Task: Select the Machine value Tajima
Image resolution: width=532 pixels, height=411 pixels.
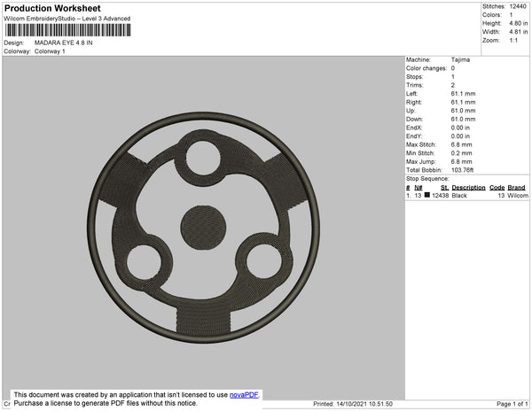Action: (x=459, y=59)
